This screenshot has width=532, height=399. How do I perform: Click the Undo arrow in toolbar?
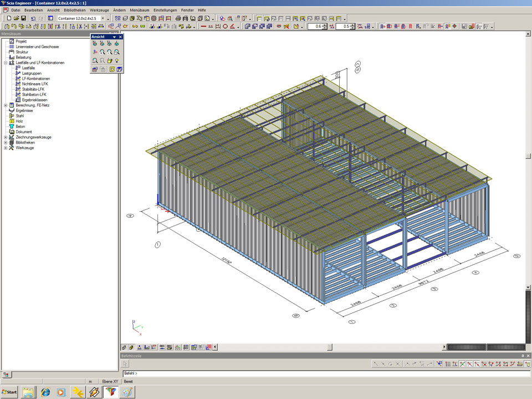(x=33, y=18)
